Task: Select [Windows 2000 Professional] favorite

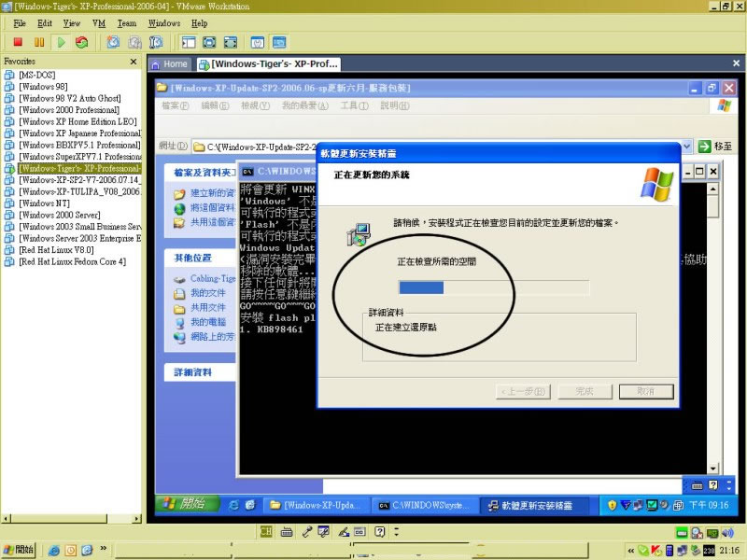Action: click(x=69, y=110)
